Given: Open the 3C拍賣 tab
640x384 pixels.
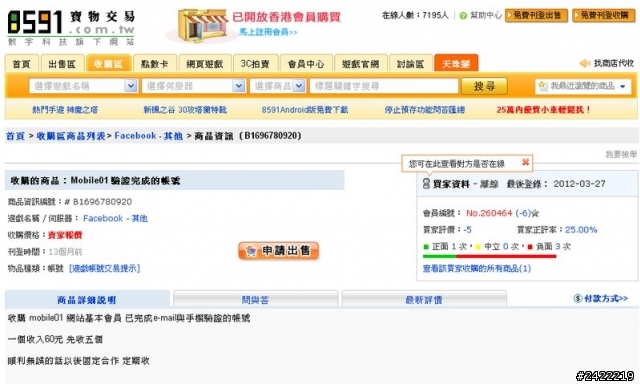Looking at the screenshot, I should 256,64.
